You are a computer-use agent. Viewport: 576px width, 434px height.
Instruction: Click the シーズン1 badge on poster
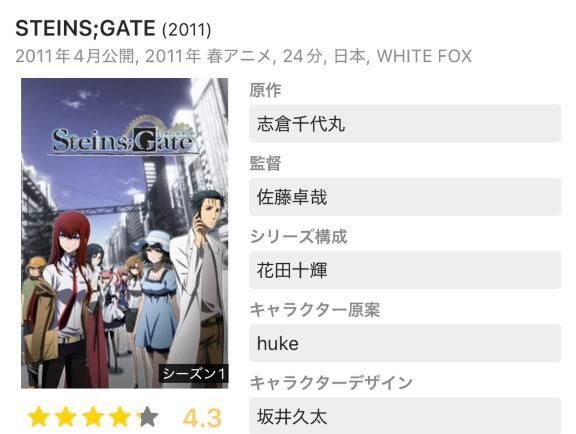(194, 374)
